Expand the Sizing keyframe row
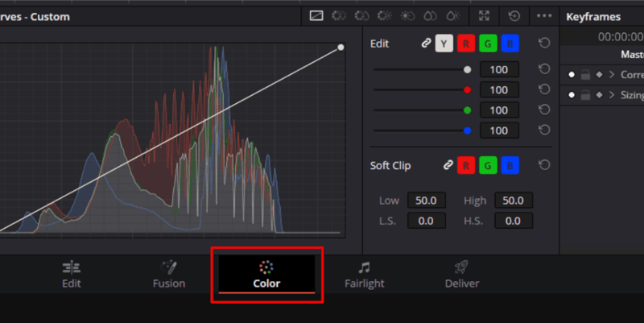The height and width of the screenshot is (323, 644). pos(612,95)
